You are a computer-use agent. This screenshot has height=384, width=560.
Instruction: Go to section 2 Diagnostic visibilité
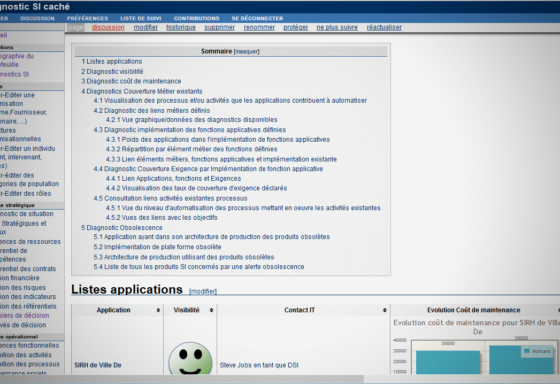coord(112,71)
